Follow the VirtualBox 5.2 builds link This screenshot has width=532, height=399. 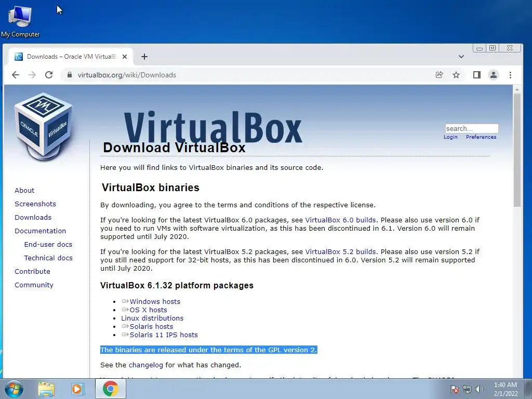(340, 252)
